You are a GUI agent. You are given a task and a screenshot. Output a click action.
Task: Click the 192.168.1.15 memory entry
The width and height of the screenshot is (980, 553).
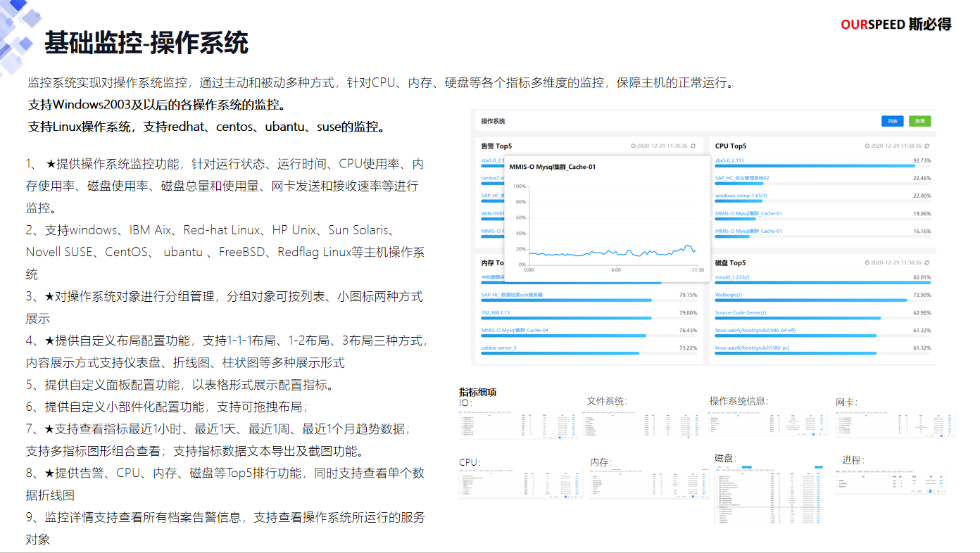pos(496,312)
